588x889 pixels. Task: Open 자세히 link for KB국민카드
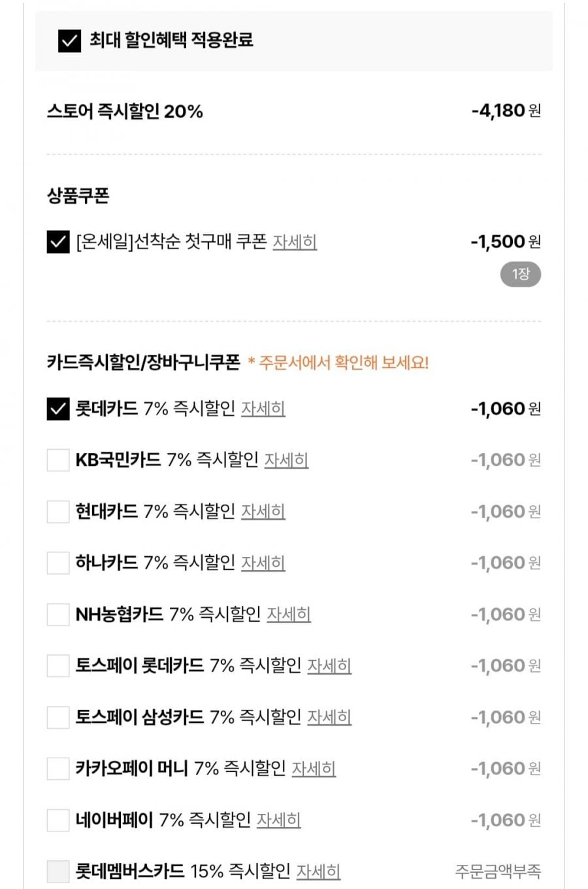[286, 460]
